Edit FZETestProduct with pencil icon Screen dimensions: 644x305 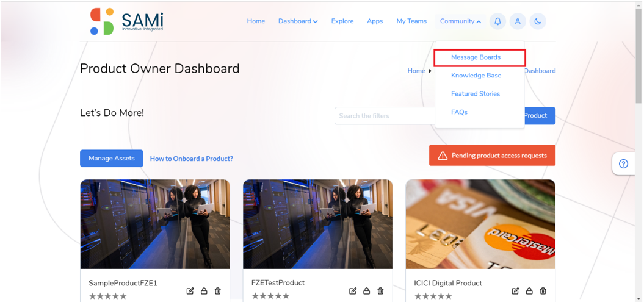point(352,291)
